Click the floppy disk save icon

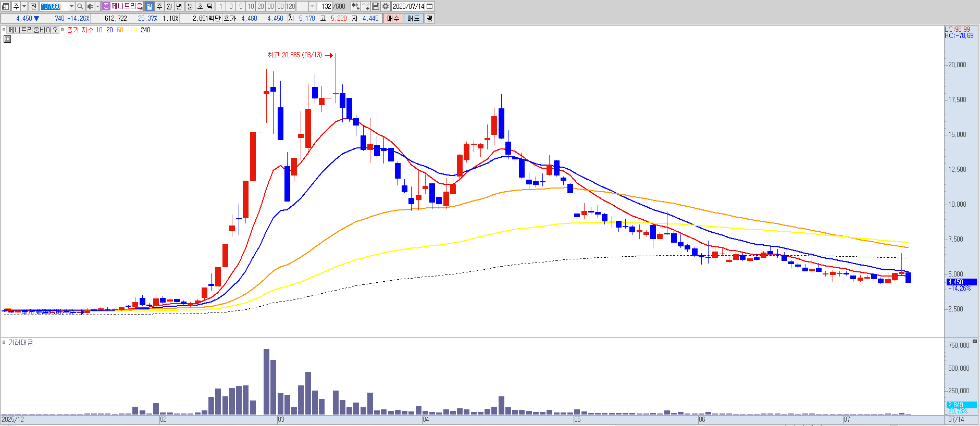376,6
